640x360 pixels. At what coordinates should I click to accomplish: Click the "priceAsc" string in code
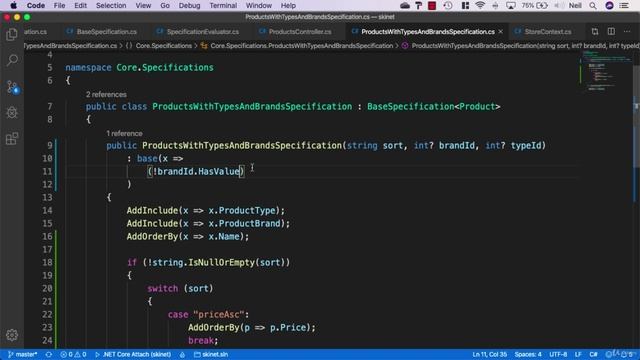[218, 315]
